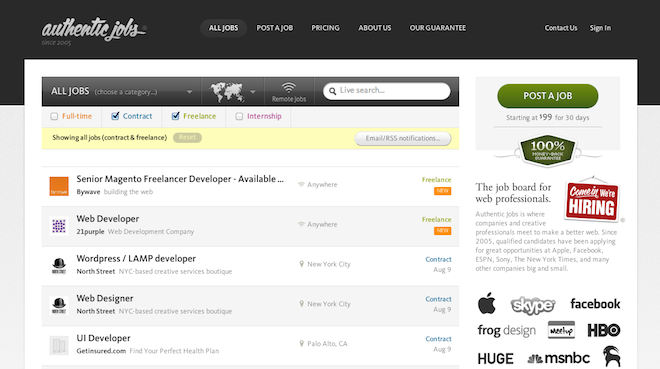Open the Pricing page
660x369 pixels.
[x=325, y=28]
